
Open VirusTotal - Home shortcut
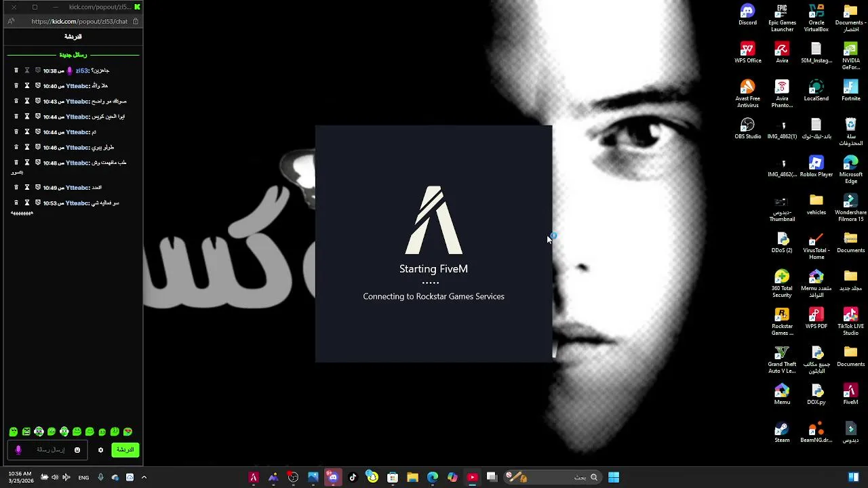(x=816, y=246)
